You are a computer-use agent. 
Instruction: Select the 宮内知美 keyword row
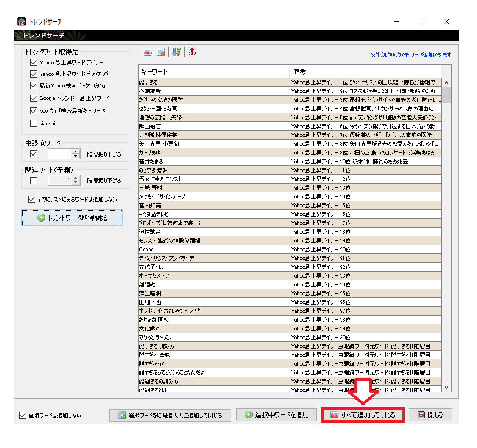point(290,206)
